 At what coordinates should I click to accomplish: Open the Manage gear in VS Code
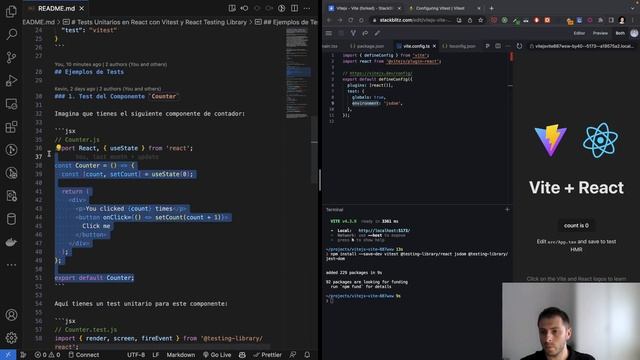click(11, 338)
